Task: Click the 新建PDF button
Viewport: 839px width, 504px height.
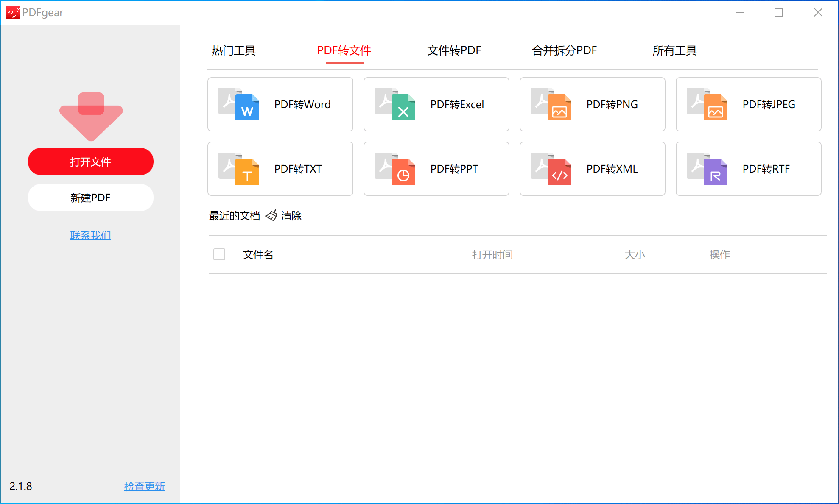Action: click(x=90, y=197)
